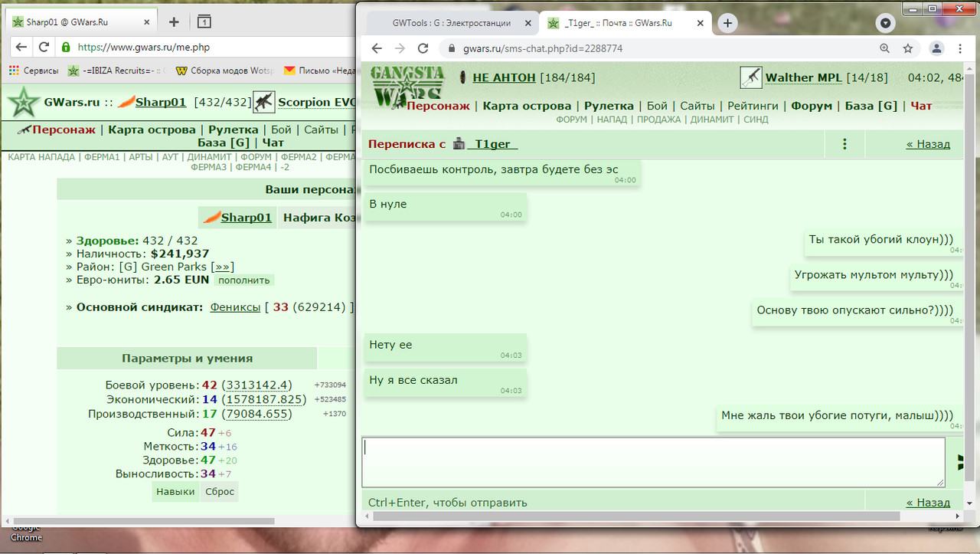The width and height of the screenshot is (980, 554).
Task: Click the grenade icon beside НЕ АНТОН
Action: [x=462, y=77]
